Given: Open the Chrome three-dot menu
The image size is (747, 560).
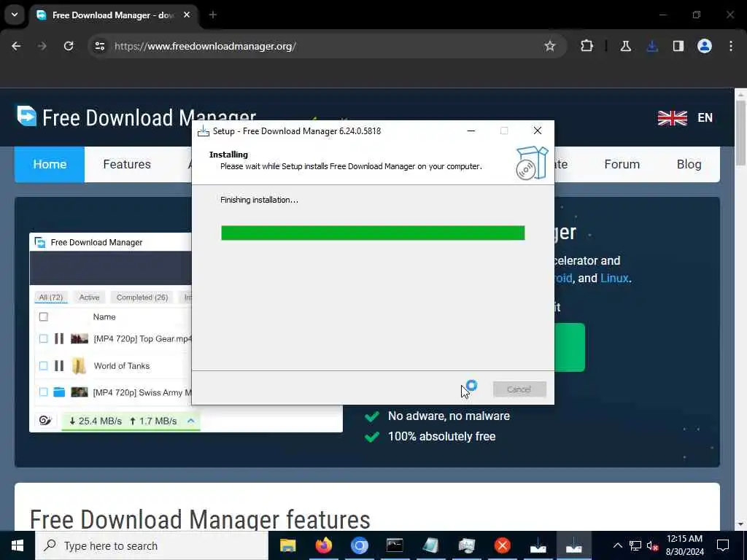Looking at the screenshot, I should point(731,46).
